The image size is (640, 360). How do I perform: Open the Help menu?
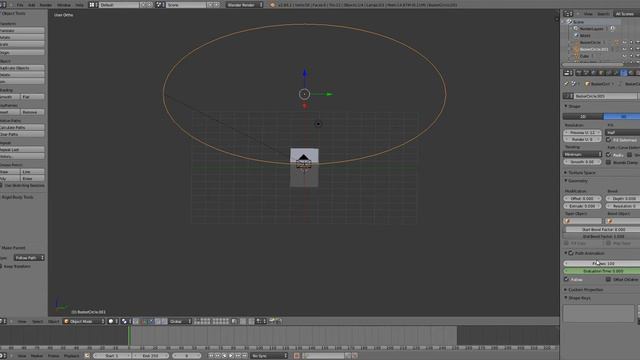pyautogui.click(x=79, y=5)
